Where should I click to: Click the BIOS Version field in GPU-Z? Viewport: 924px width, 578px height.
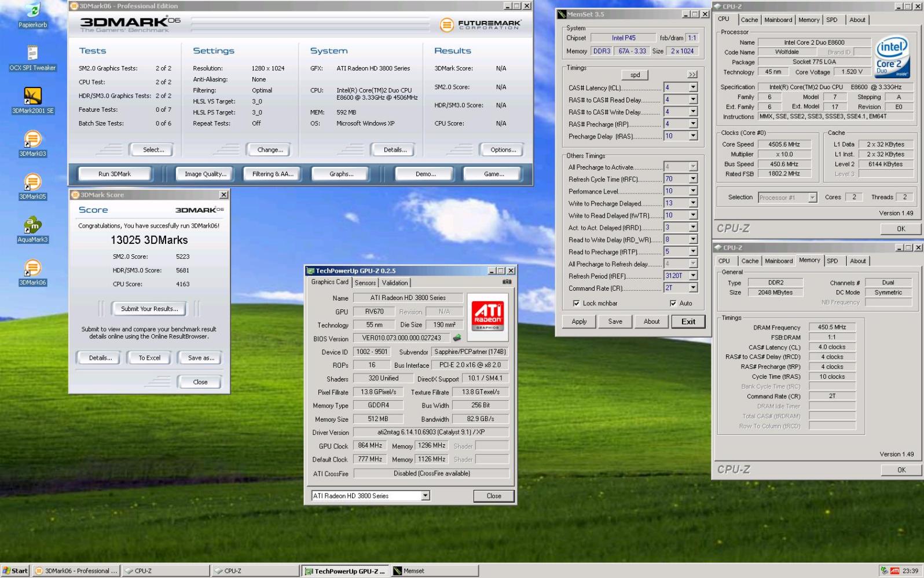click(x=402, y=338)
